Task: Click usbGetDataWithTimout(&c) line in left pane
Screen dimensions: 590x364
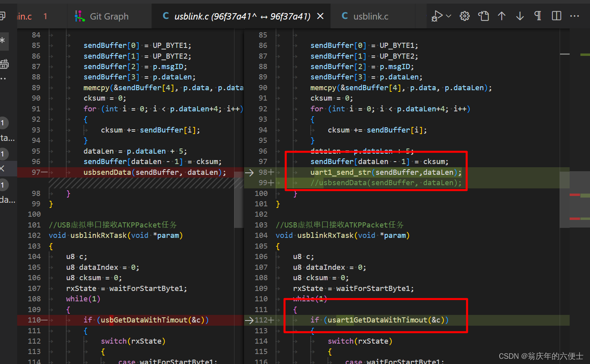Action: click(146, 320)
